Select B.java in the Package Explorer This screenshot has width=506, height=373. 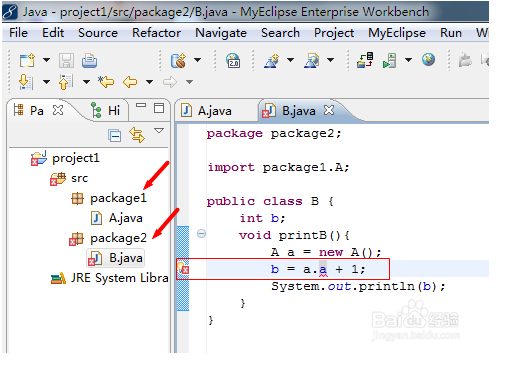(116, 258)
